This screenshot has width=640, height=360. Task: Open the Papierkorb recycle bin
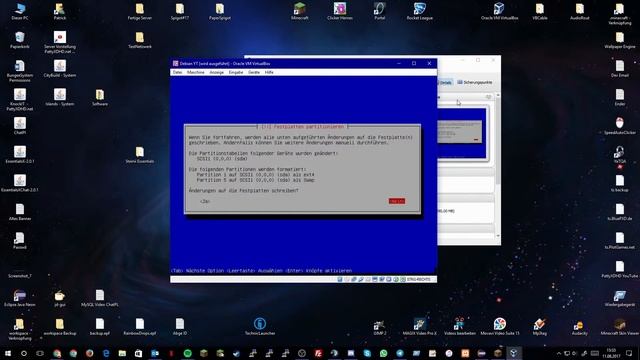pyautogui.click(x=20, y=40)
